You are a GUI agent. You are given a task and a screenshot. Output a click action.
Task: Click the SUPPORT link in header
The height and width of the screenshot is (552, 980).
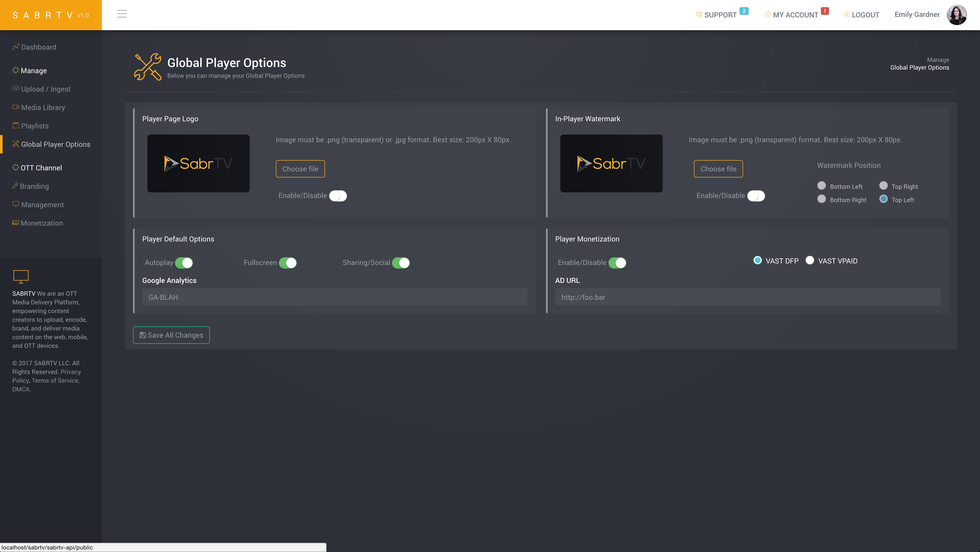[x=720, y=15]
